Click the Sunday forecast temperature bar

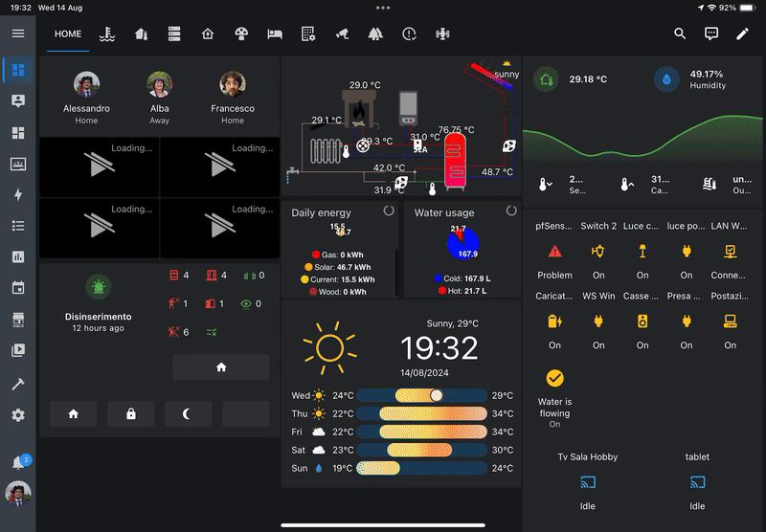[x=421, y=468]
